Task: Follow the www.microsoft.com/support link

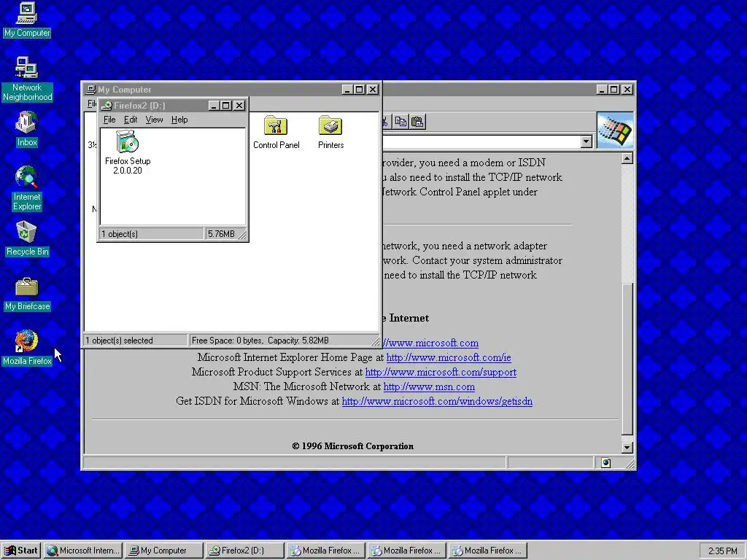Action: point(441,372)
